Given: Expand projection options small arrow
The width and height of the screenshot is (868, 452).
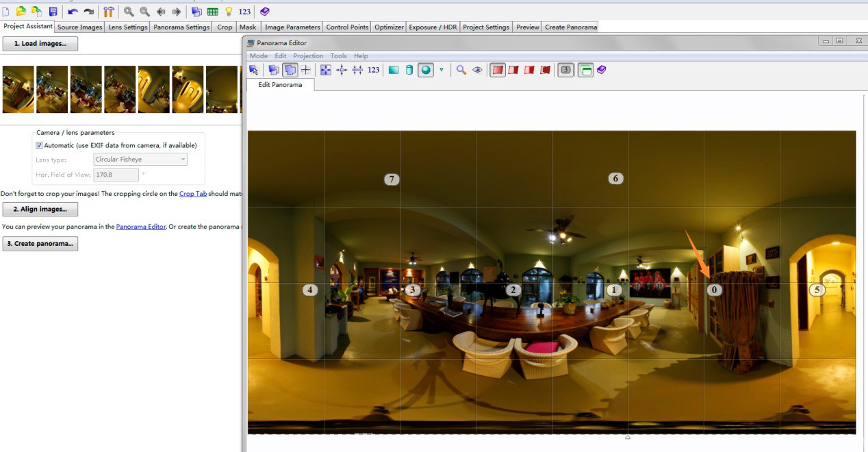Looking at the screenshot, I should pyautogui.click(x=442, y=70).
